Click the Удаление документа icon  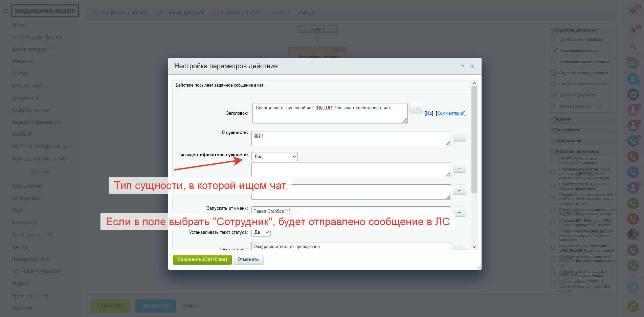(x=554, y=95)
